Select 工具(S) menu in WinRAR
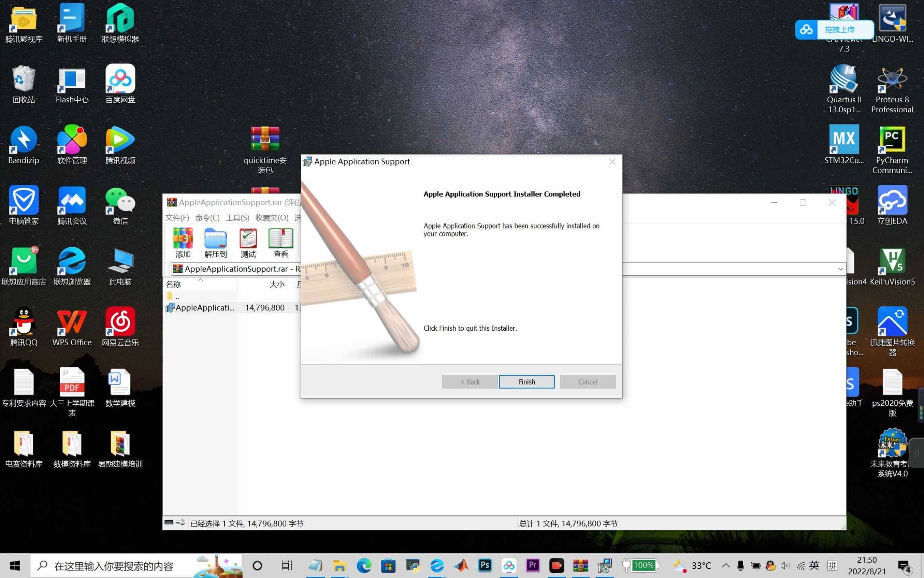Screen dimensions: 924x578 tap(237, 217)
